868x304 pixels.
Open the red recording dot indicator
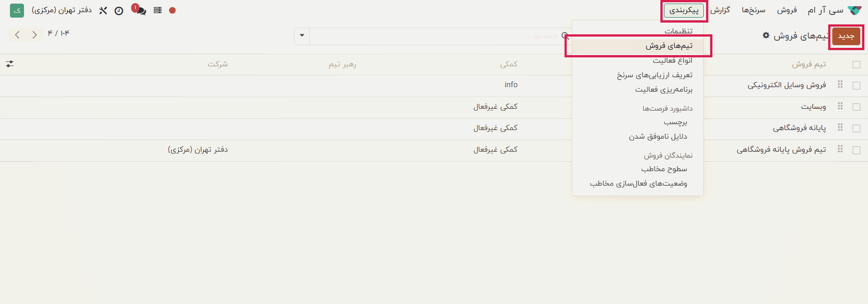click(x=172, y=10)
